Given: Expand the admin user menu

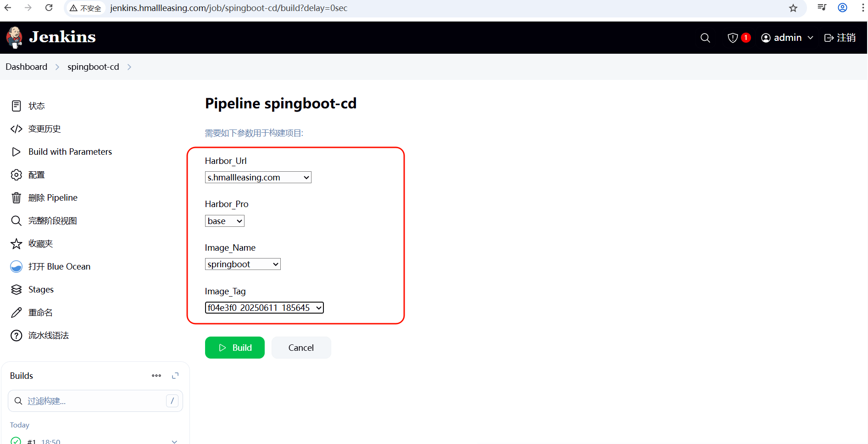Looking at the screenshot, I should (787, 38).
